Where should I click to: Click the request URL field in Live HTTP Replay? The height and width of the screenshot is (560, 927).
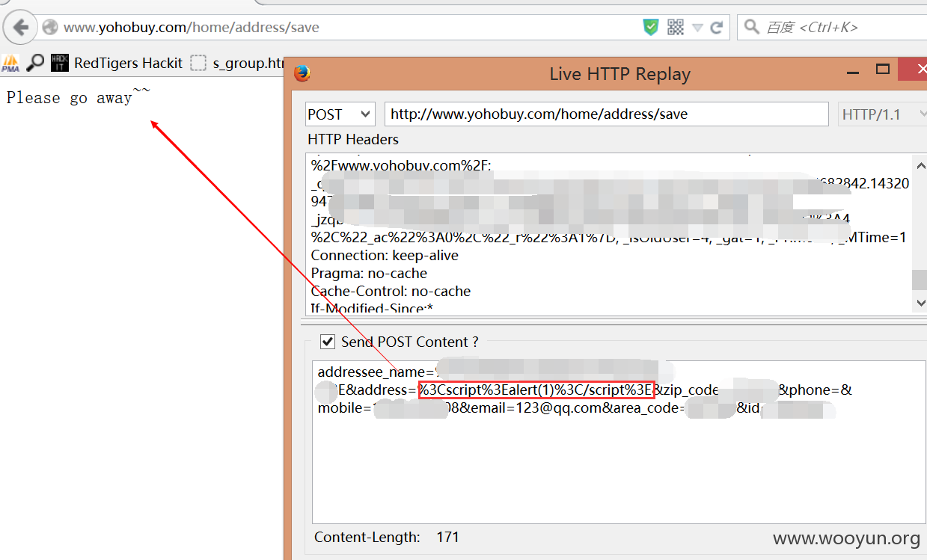[x=607, y=114]
